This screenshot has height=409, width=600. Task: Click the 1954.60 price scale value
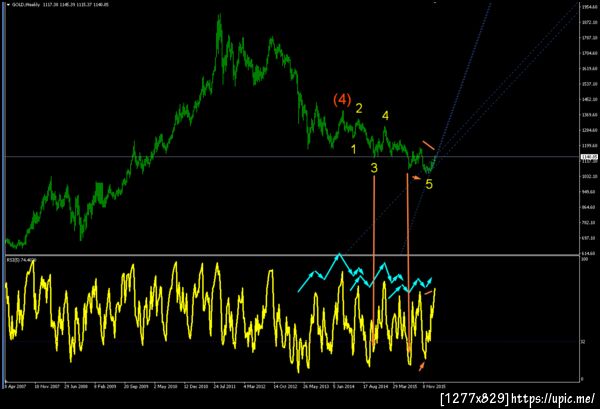(x=589, y=7)
